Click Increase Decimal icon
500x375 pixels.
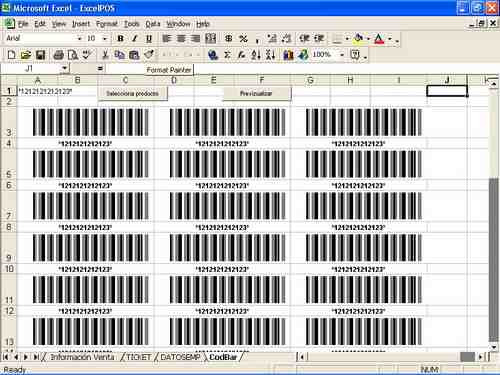[x=272, y=39]
